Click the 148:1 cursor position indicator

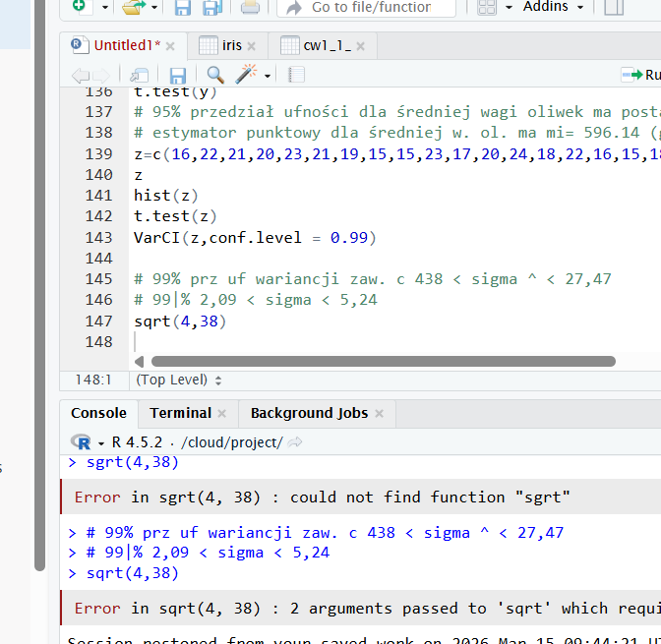pos(93,381)
